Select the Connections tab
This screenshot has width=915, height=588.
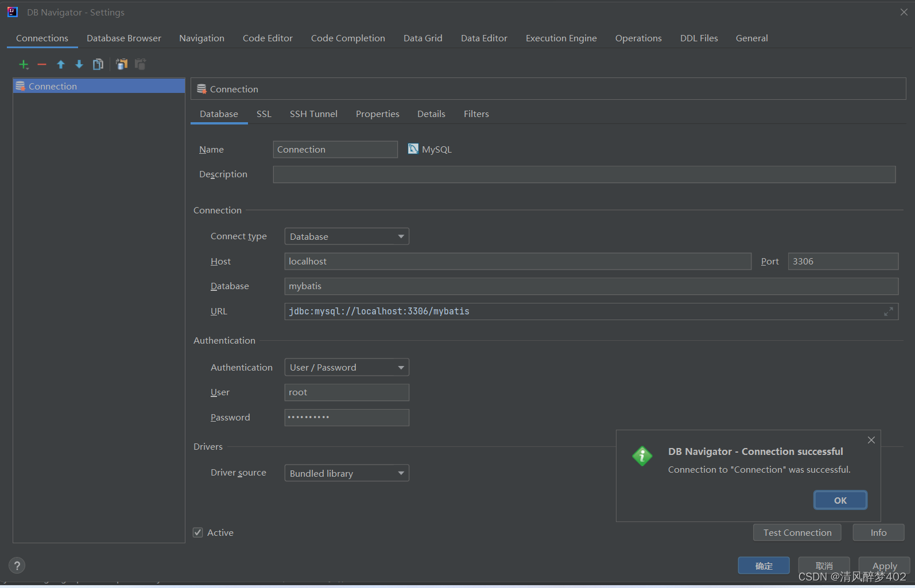coord(42,38)
